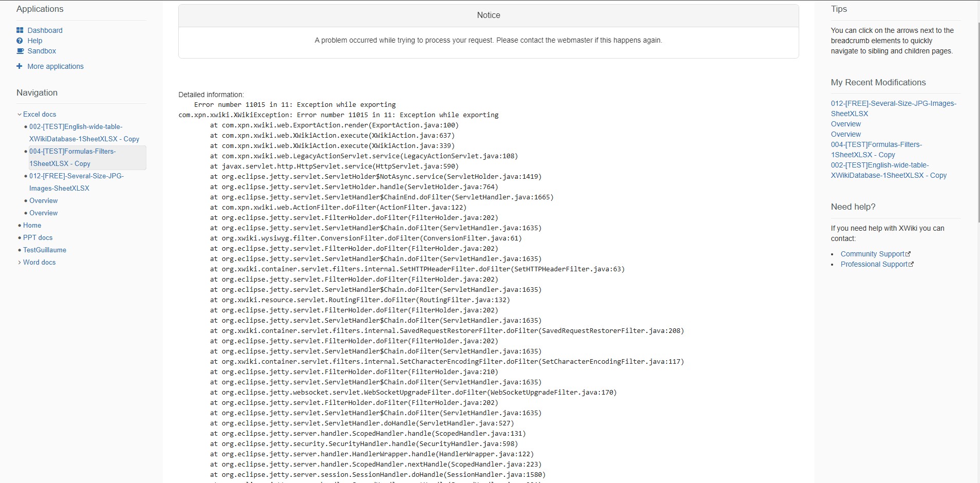
Task: Open PPT docs in navigation tree
Action: point(37,238)
